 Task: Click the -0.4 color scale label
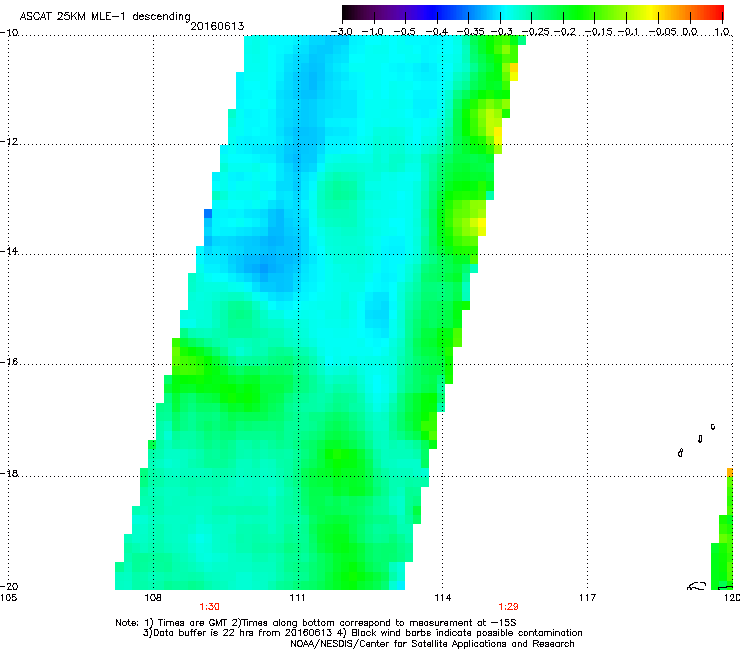tap(437, 32)
